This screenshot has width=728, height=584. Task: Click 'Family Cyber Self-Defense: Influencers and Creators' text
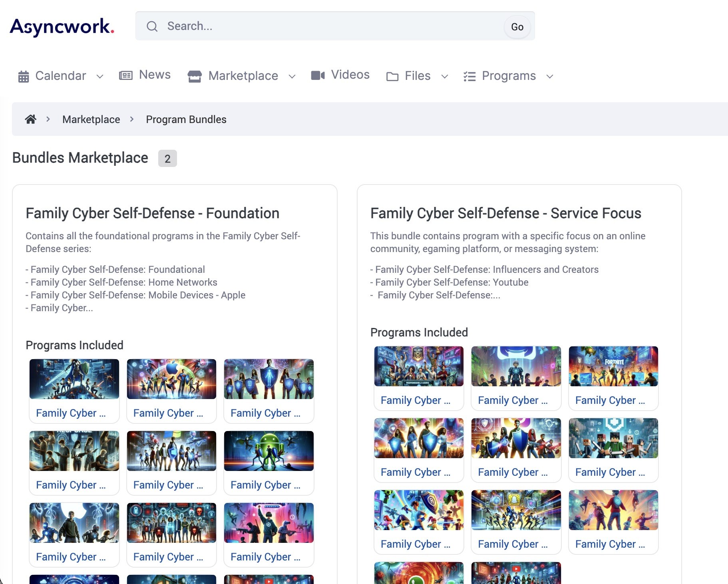487,270
